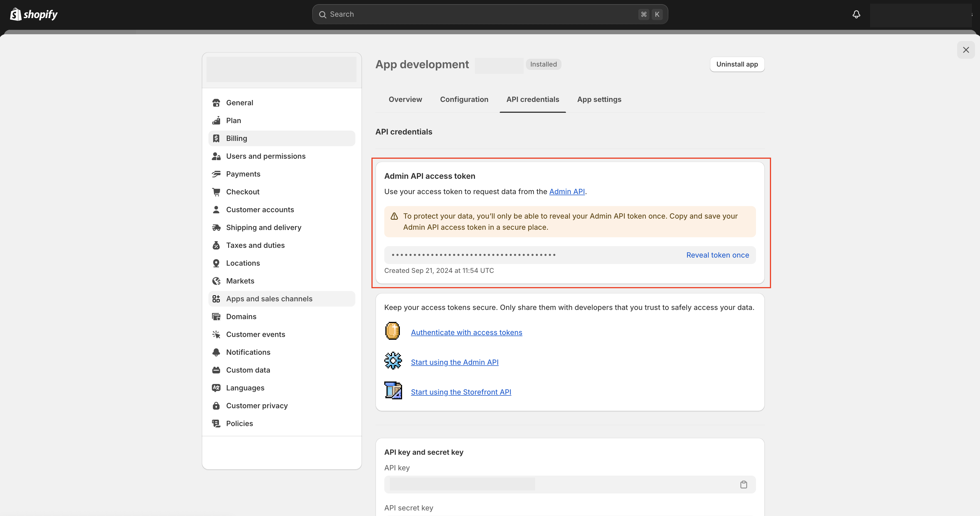The height and width of the screenshot is (516, 980).
Task: Click 'Created Sep 21, 2024 at 11:54 UTC'
Action: click(x=439, y=271)
